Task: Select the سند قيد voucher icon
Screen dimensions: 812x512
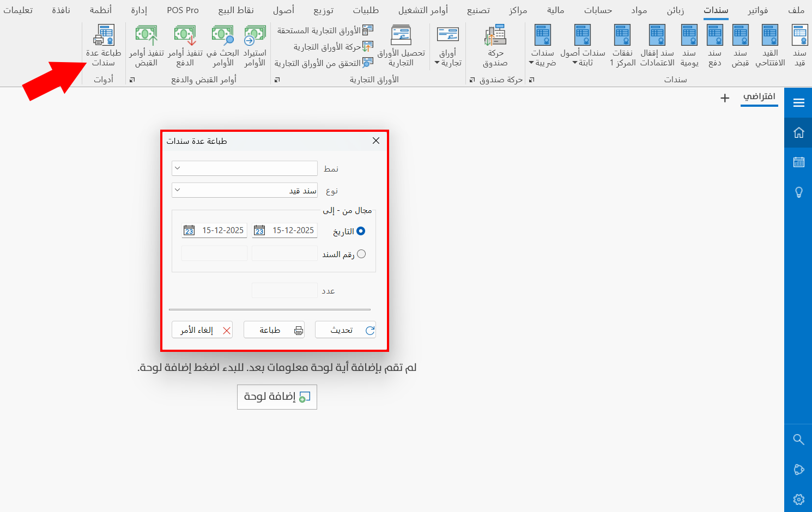Action: (799, 44)
